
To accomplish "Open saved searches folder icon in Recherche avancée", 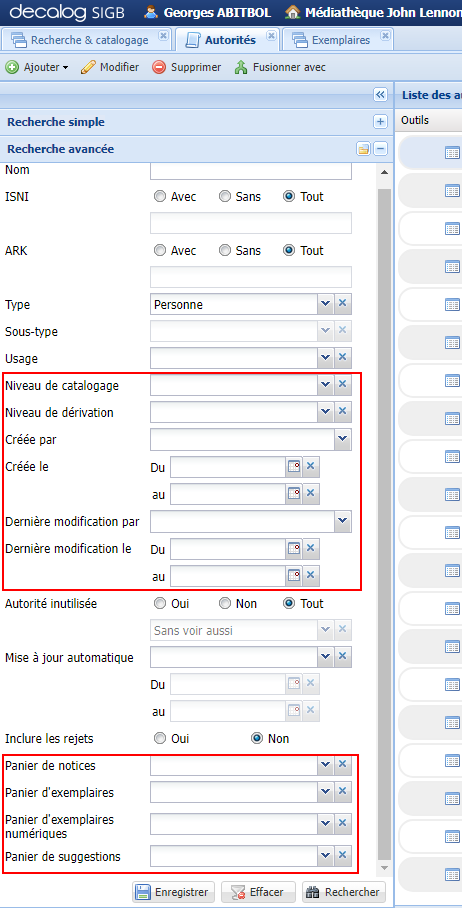I will tap(363, 149).
